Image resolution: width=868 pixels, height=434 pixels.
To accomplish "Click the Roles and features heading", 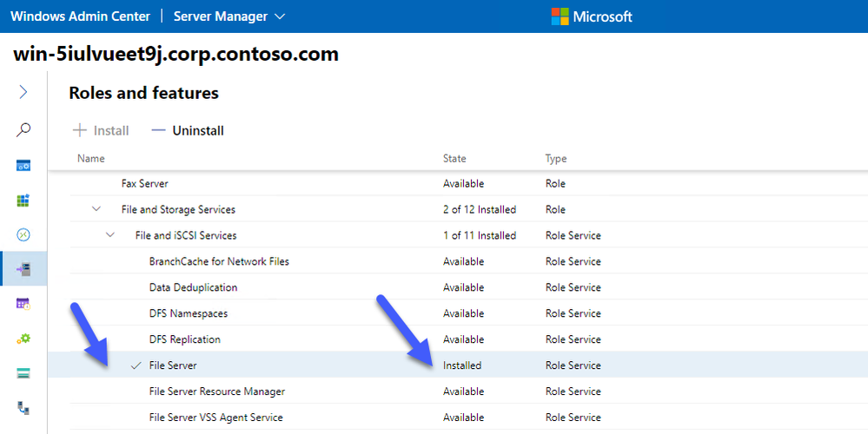I will point(144,93).
